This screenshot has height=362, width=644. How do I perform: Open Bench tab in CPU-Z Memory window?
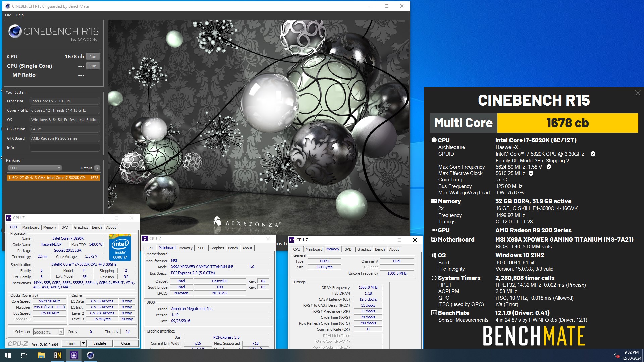point(380,249)
